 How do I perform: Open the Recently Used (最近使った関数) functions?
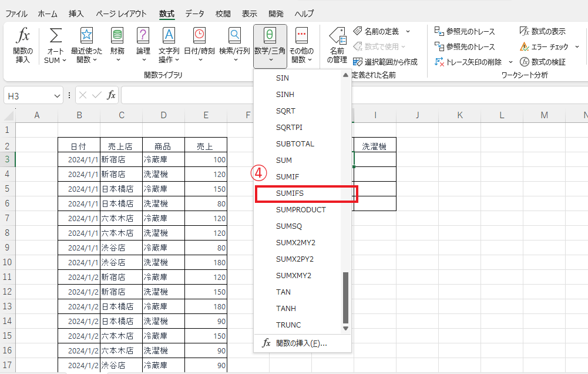(x=86, y=45)
